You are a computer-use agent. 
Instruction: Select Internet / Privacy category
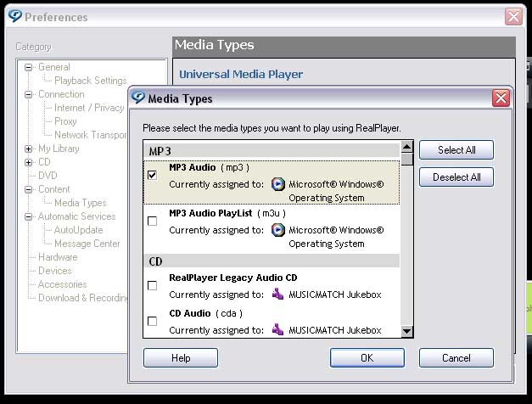click(89, 108)
